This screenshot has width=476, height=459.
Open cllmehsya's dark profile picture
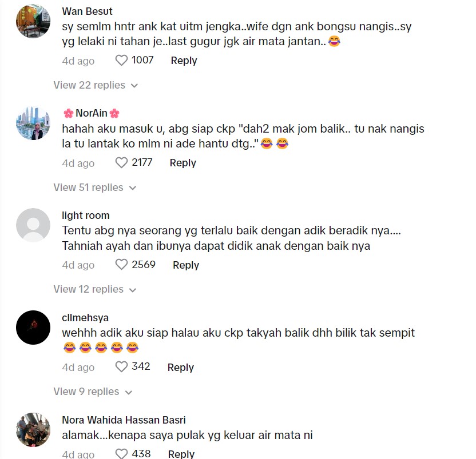click(33, 328)
